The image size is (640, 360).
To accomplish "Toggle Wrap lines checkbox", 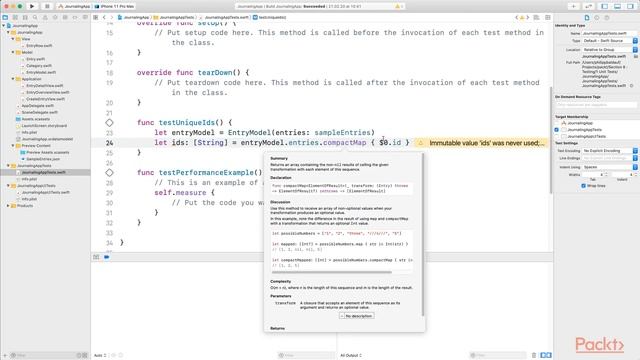I will (x=583, y=186).
